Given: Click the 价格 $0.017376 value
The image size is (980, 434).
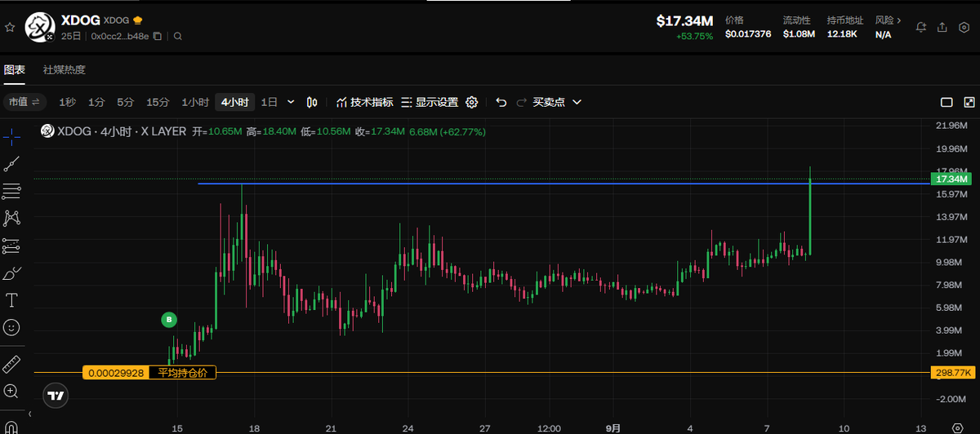Looking at the screenshot, I should click(747, 34).
